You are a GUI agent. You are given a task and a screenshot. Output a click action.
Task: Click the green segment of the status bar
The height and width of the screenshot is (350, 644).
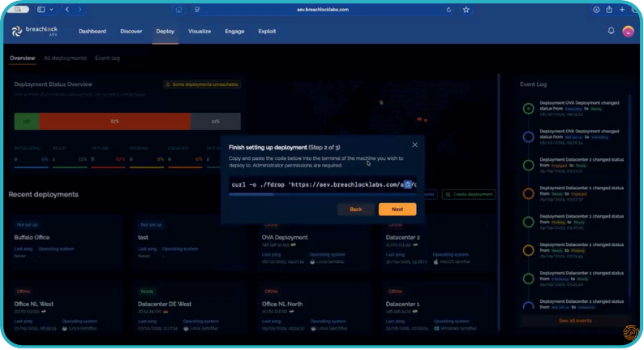27,121
